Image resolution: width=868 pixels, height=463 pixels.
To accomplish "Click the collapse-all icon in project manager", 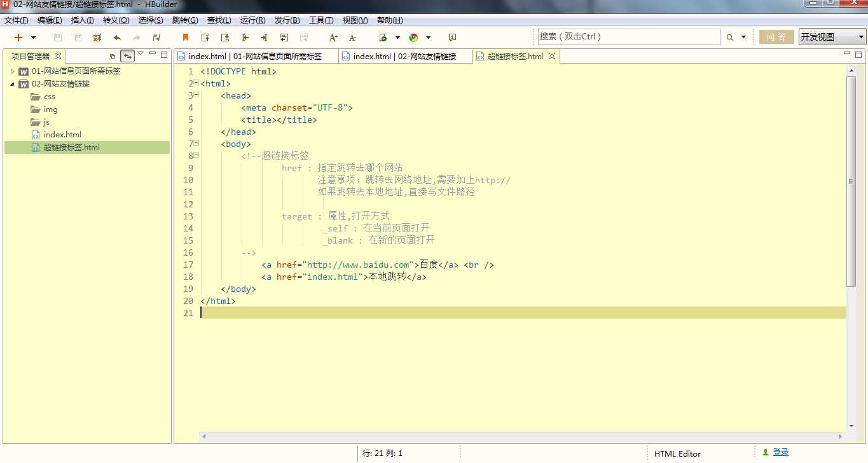I will click(113, 56).
